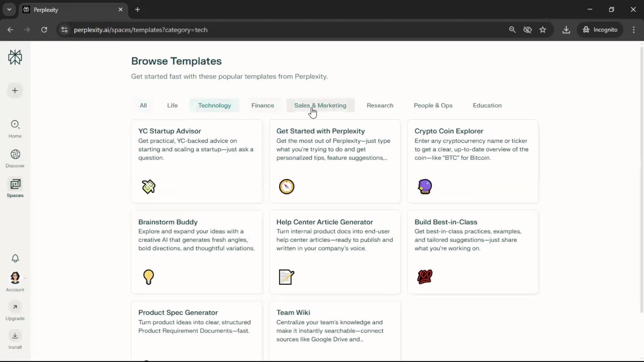This screenshot has width=644, height=362.
Task: Switch to Sales & Marketing category tab
Action: click(320, 105)
